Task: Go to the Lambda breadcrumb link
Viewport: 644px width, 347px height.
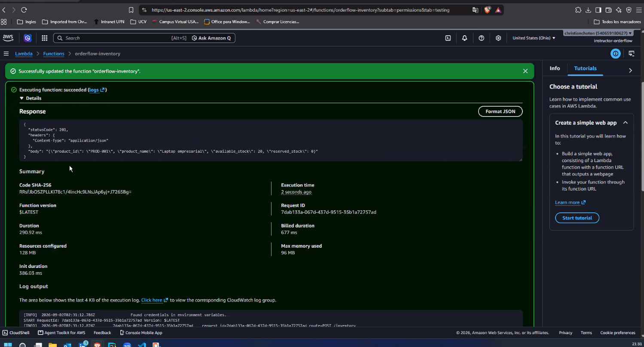Action: click(24, 54)
